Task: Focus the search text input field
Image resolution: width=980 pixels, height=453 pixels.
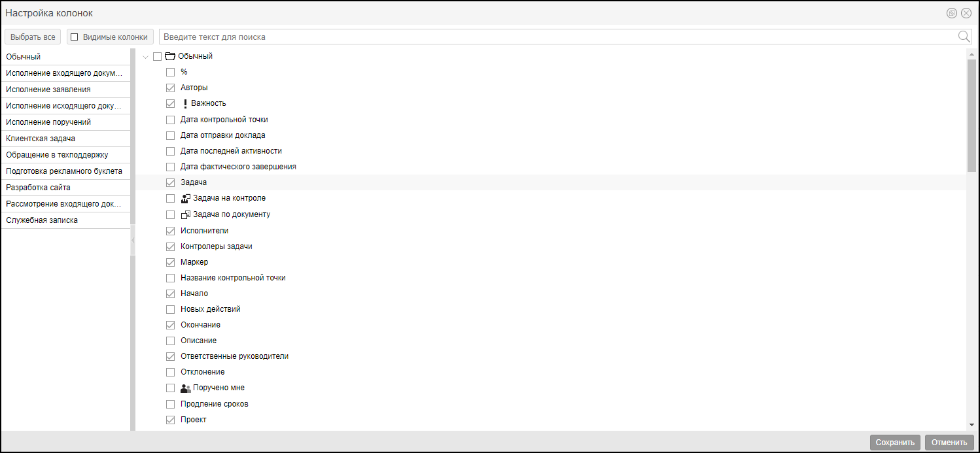Action: (556, 37)
